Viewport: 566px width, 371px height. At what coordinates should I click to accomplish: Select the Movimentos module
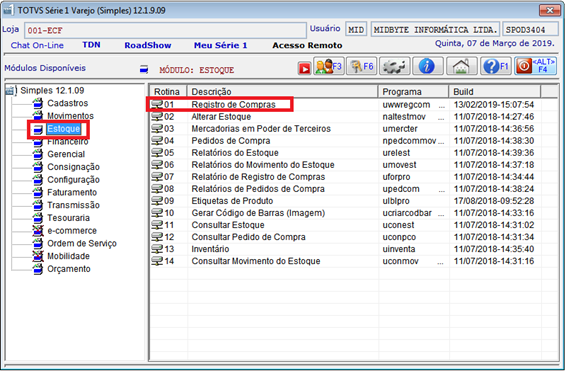pyautogui.click(x=70, y=116)
